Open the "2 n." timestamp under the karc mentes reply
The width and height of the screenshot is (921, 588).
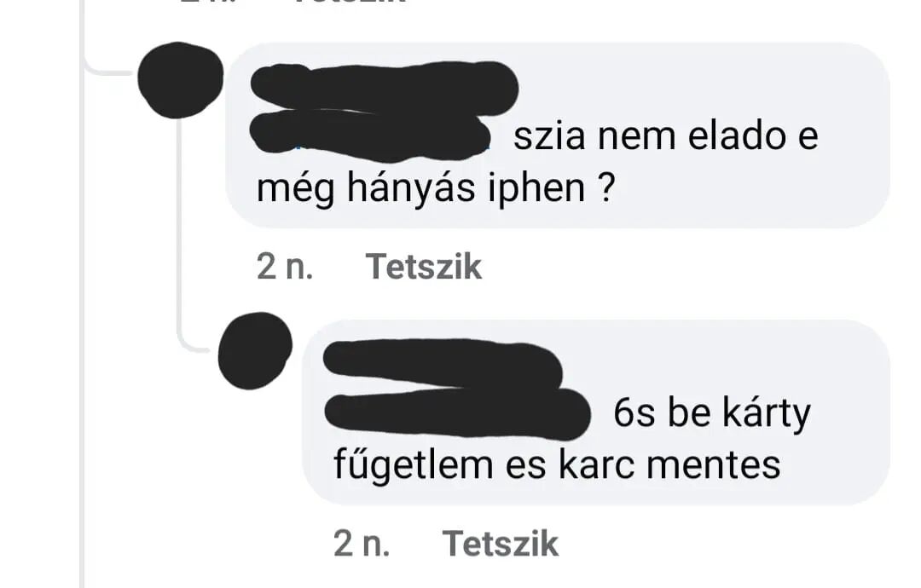[x=362, y=544]
